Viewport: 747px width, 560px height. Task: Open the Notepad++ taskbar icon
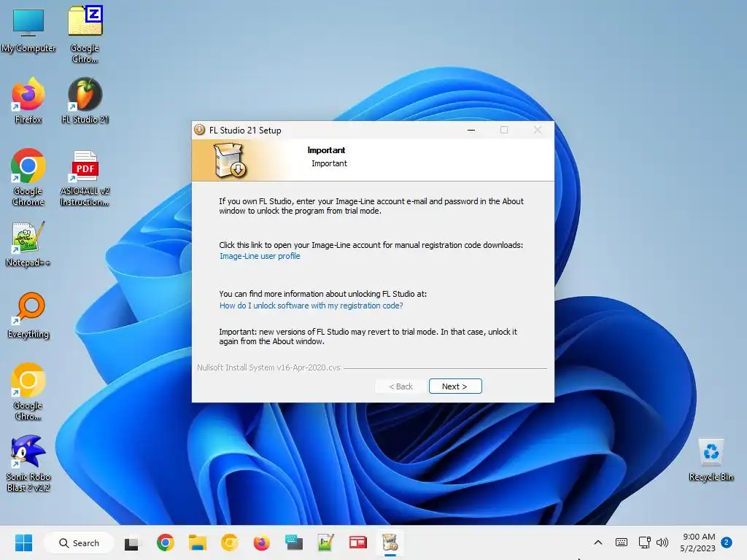326,542
